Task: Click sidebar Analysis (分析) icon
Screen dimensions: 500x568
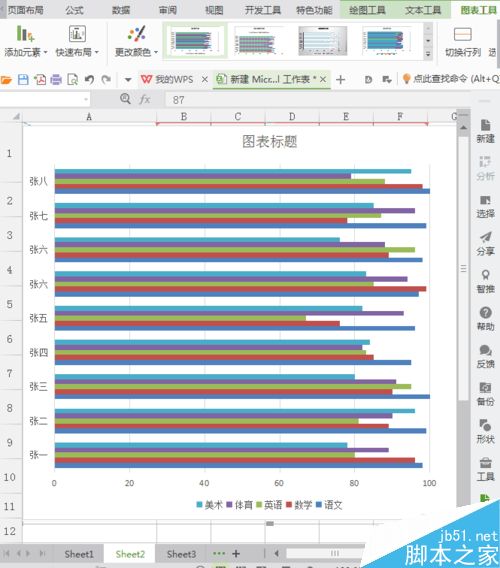Action: [485, 162]
